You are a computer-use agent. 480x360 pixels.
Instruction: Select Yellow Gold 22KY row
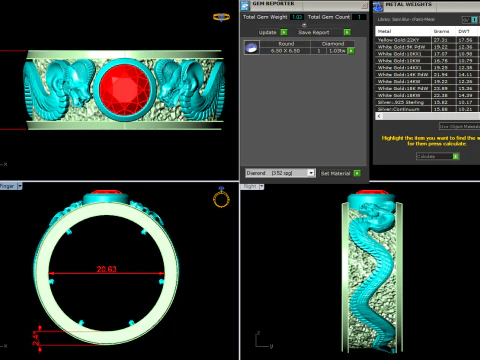[x=428, y=40]
